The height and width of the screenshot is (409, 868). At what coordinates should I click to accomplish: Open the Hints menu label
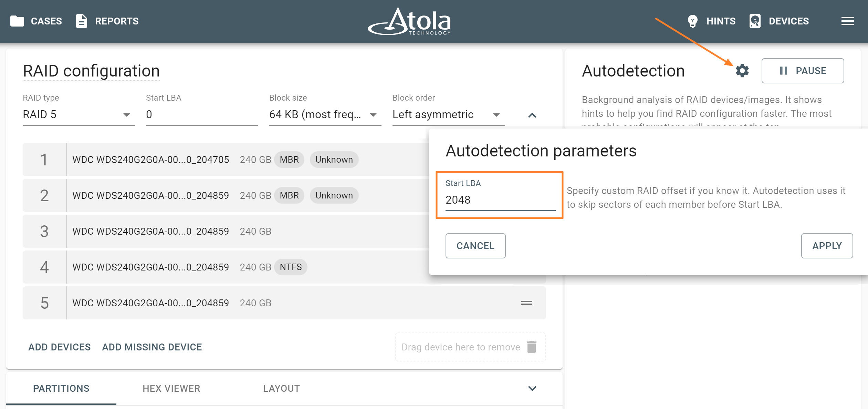pyautogui.click(x=721, y=21)
